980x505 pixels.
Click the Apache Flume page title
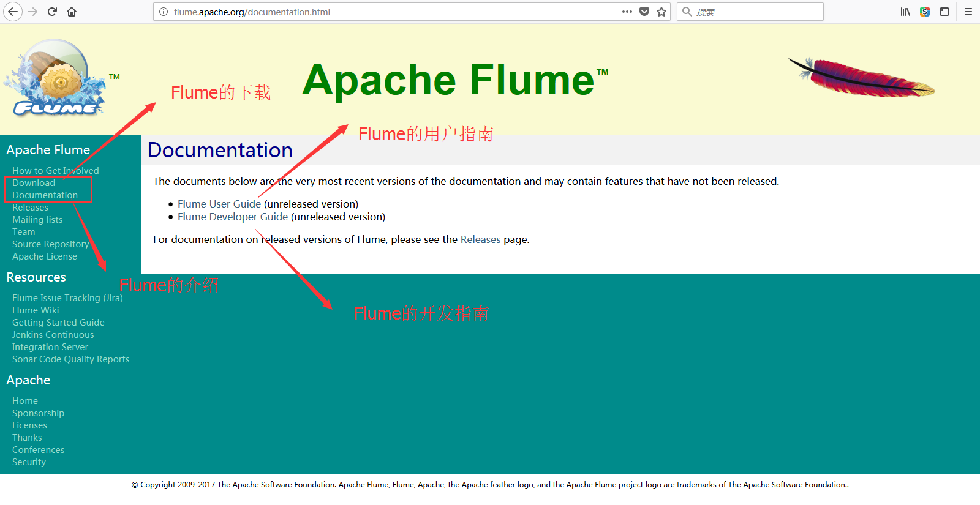point(455,80)
